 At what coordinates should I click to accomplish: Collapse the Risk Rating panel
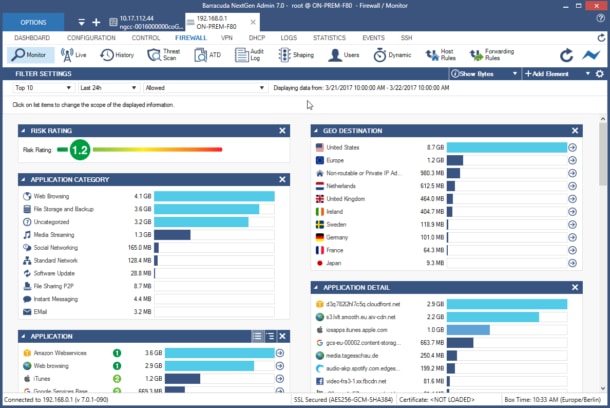(x=23, y=131)
